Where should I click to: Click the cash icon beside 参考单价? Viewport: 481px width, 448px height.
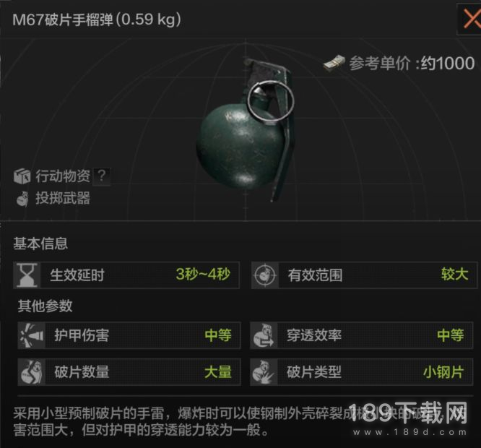tap(334, 63)
